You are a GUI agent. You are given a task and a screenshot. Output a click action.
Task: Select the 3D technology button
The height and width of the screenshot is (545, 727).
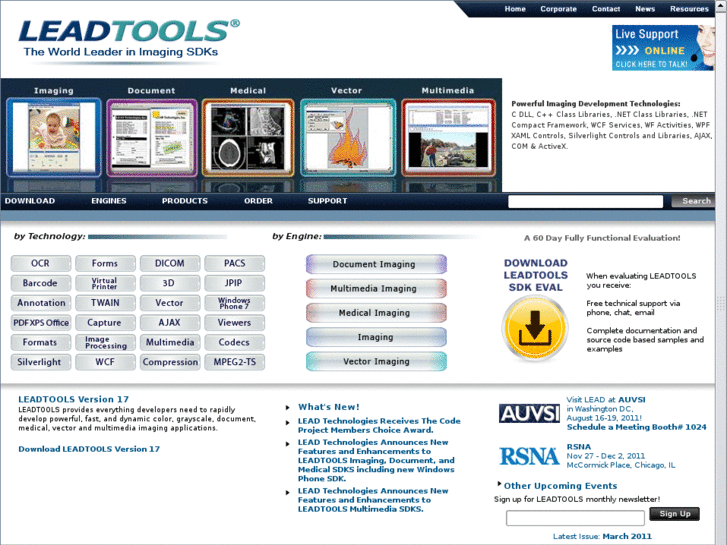170,283
